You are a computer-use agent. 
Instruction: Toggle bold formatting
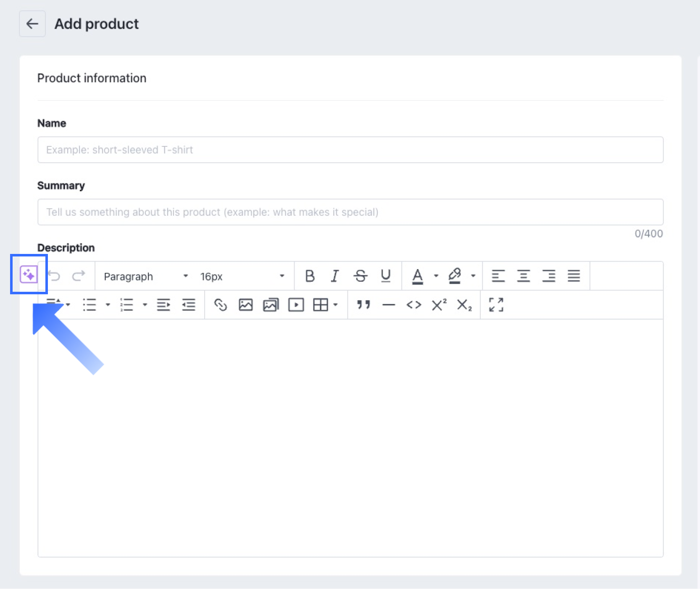click(310, 276)
